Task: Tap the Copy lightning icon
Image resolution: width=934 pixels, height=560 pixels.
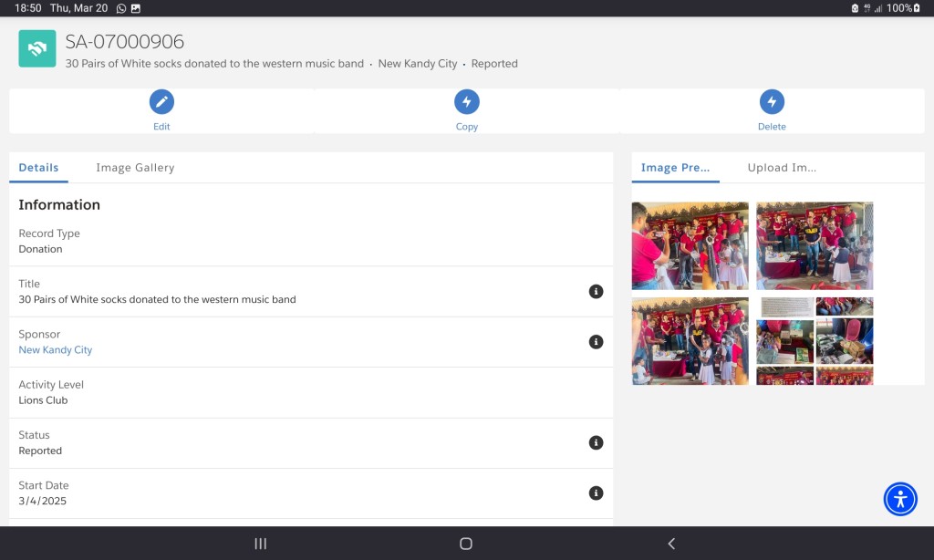Action: (466, 102)
